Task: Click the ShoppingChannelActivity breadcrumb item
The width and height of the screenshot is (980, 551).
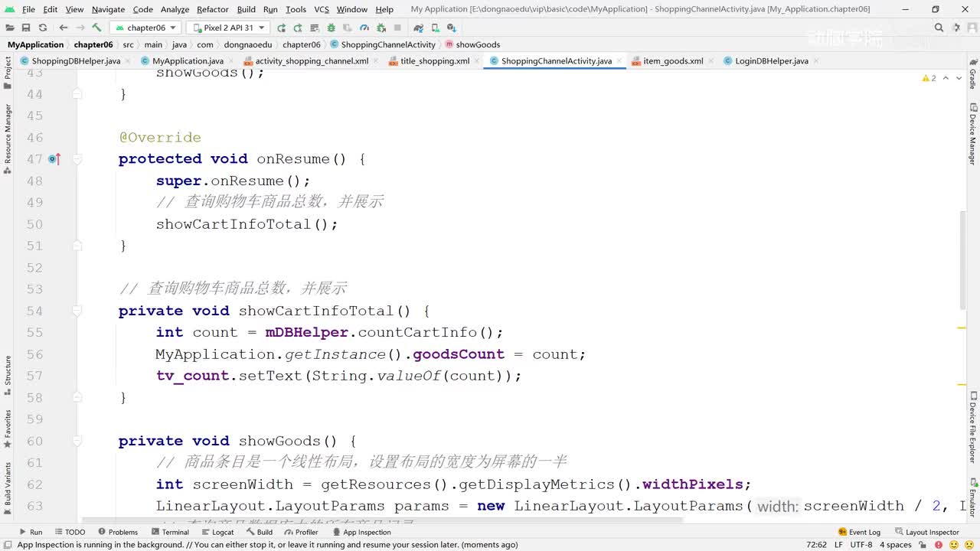Action: [383, 44]
